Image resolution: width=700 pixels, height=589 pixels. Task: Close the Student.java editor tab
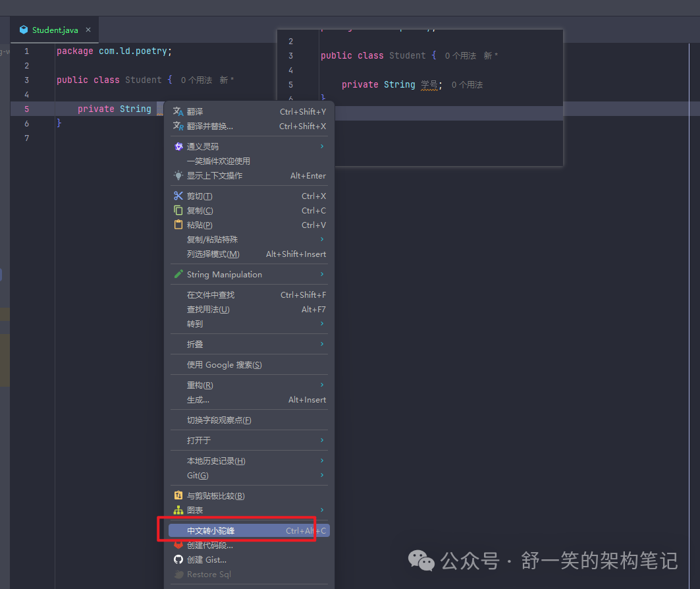coord(88,30)
